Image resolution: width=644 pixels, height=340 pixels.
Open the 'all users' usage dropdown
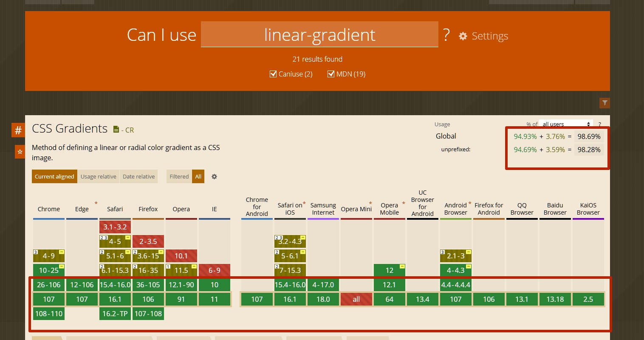pos(566,124)
